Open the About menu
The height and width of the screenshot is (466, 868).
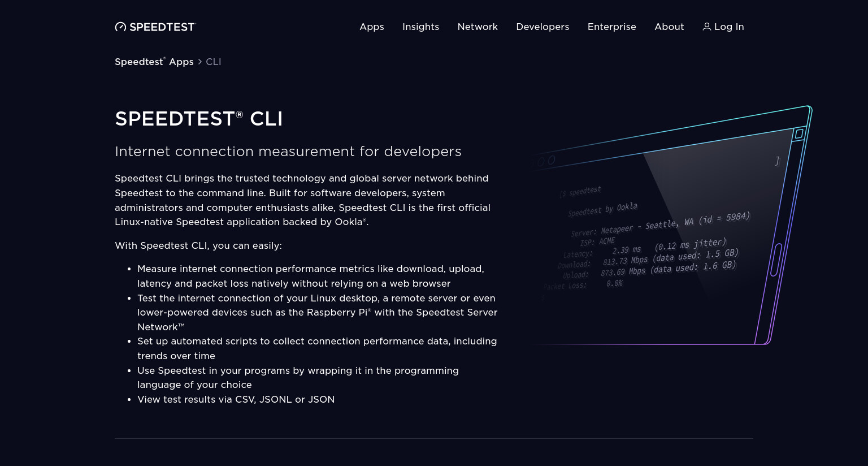pos(669,27)
